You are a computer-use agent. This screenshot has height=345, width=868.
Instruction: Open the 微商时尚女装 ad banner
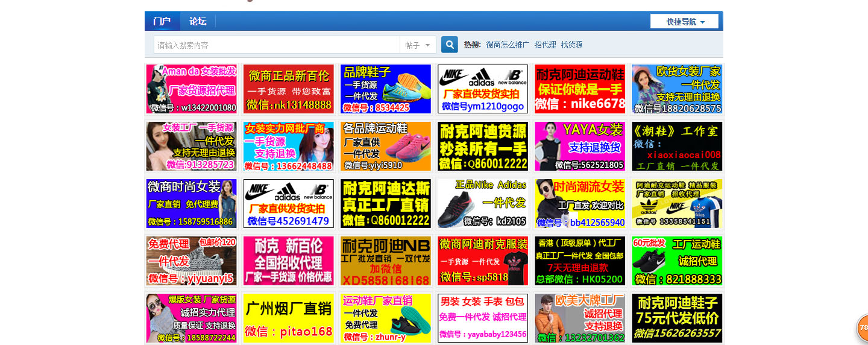[192, 204]
